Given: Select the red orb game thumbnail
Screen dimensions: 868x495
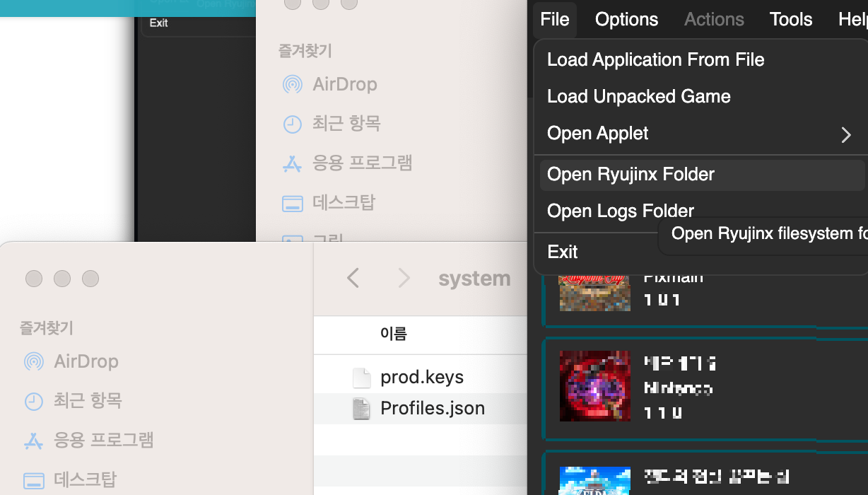Looking at the screenshot, I should (595, 386).
